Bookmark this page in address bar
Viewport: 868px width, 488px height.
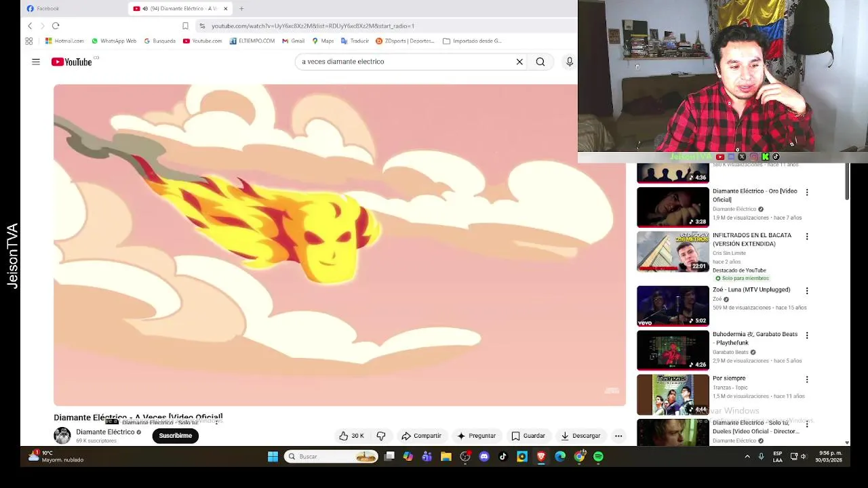(185, 26)
